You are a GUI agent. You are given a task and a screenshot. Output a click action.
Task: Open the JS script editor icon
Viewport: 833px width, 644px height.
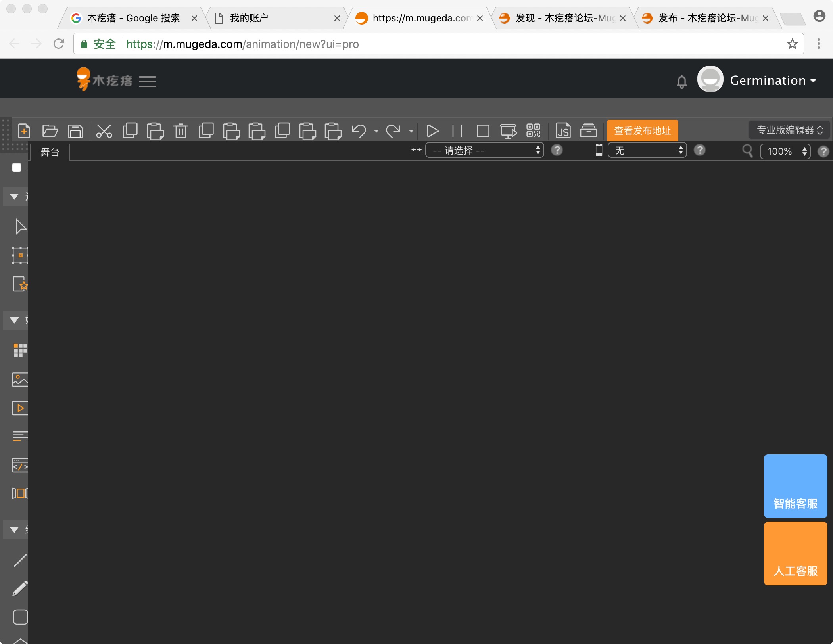563,130
